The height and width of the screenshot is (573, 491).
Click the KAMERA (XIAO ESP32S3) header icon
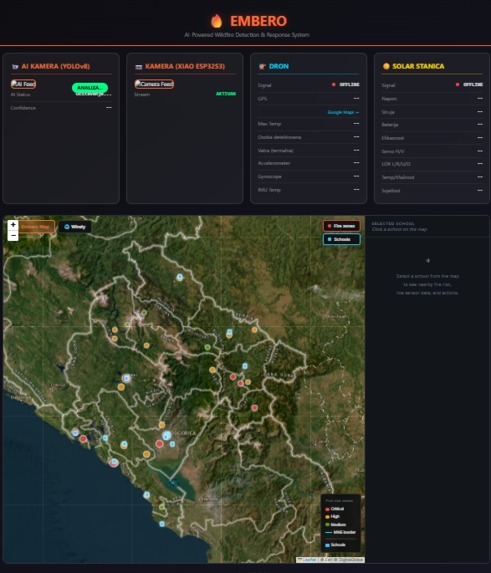pyautogui.click(x=138, y=67)
